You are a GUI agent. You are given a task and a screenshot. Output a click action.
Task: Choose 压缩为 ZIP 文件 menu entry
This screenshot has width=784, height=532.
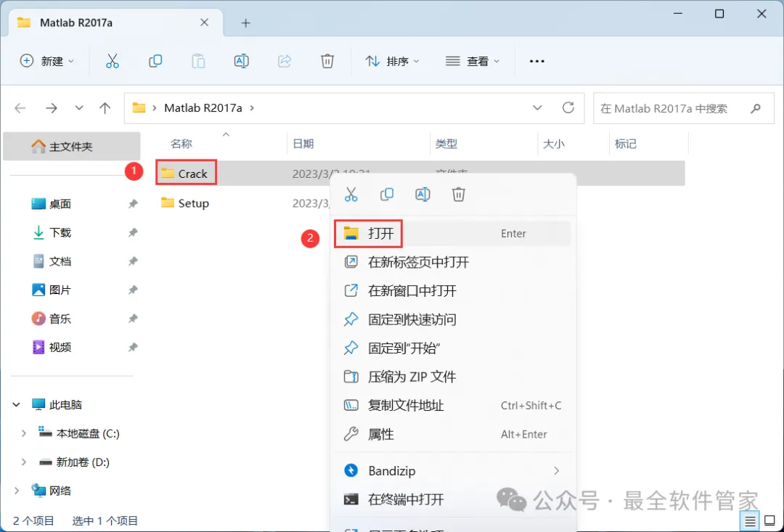pos(452,377)
